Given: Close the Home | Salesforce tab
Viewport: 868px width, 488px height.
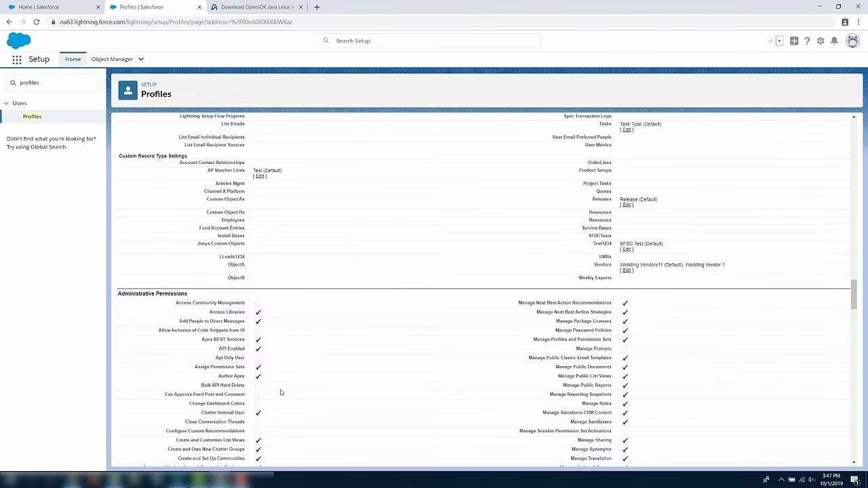Looking at the screenshot, I should 98,7.
